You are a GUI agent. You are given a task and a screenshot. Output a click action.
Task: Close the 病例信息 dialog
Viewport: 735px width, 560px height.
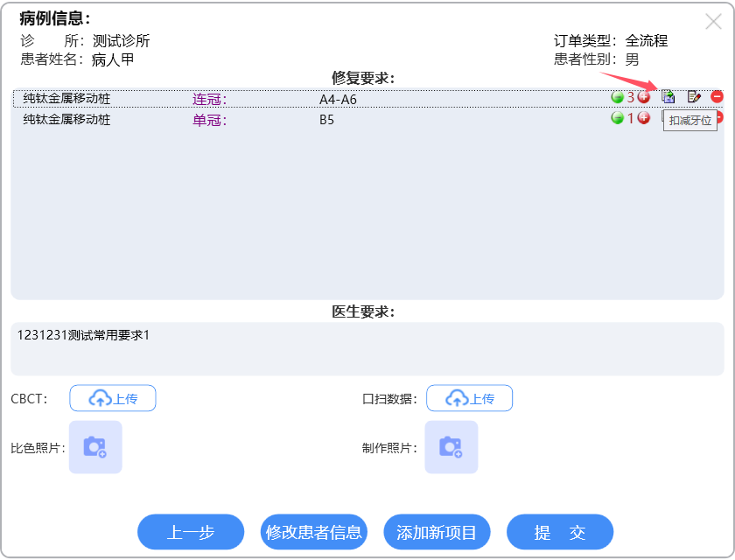coord(713,23)
